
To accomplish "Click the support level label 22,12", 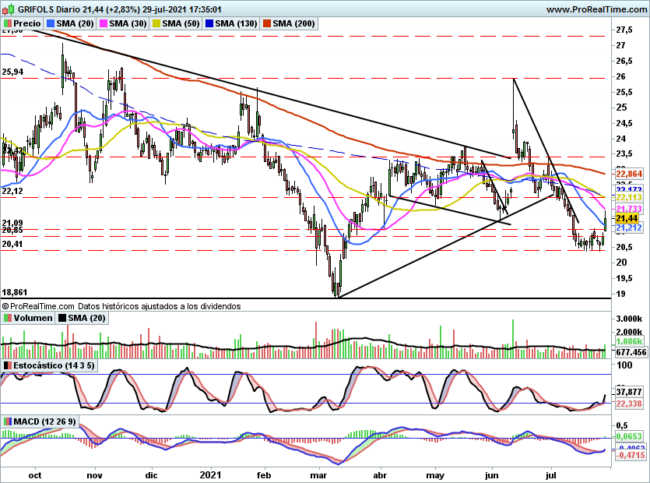I will [x=13, y=191].
